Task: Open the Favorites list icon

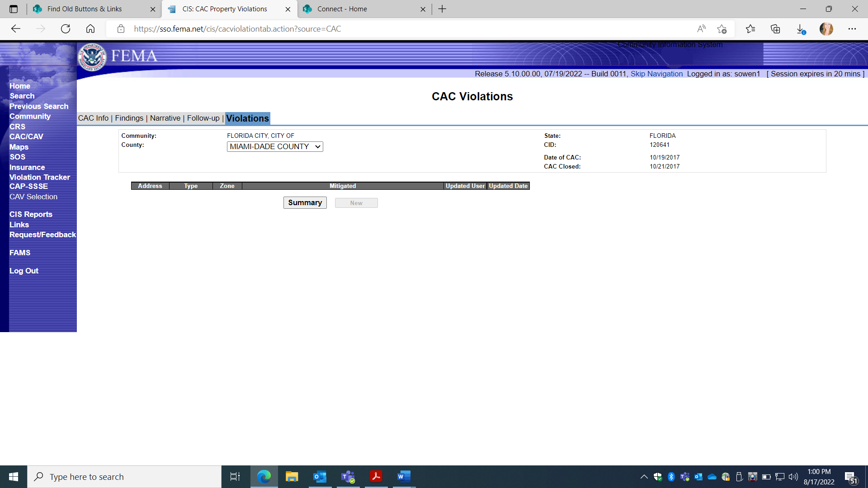Action: pos(750,29)
